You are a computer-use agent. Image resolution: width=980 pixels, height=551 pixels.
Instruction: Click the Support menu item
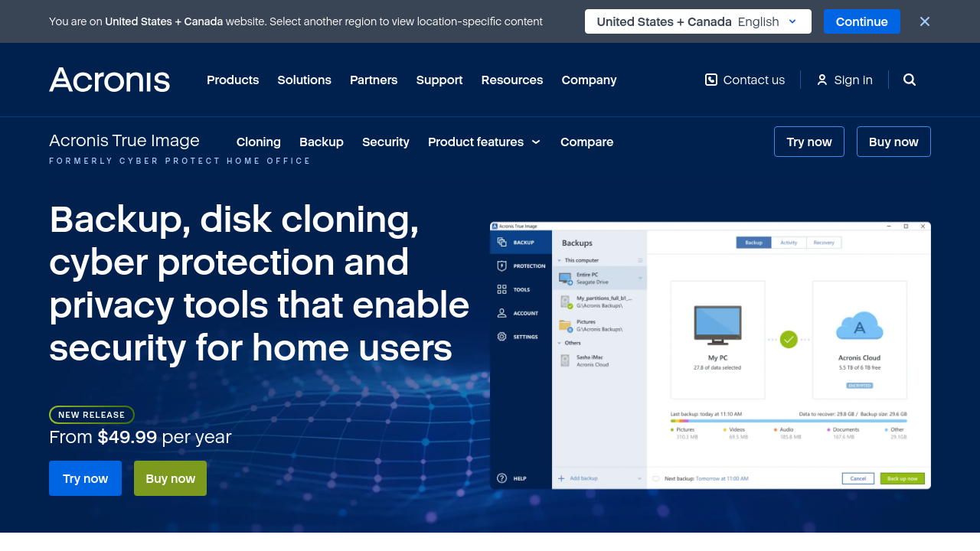[439, 80]
